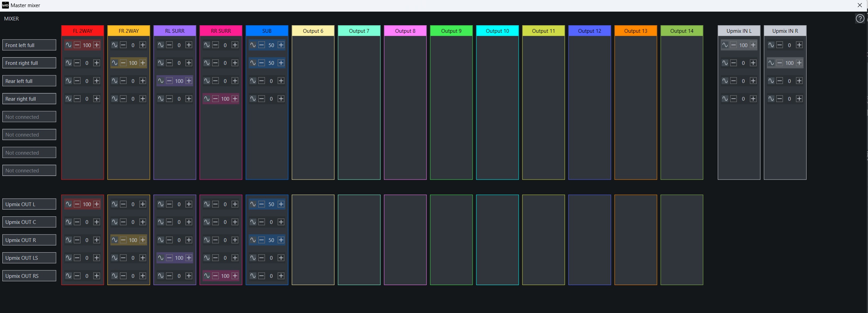Decrease Upmix OUT L level in FL 2WAY
868x313 pixels.
(77, 204)
